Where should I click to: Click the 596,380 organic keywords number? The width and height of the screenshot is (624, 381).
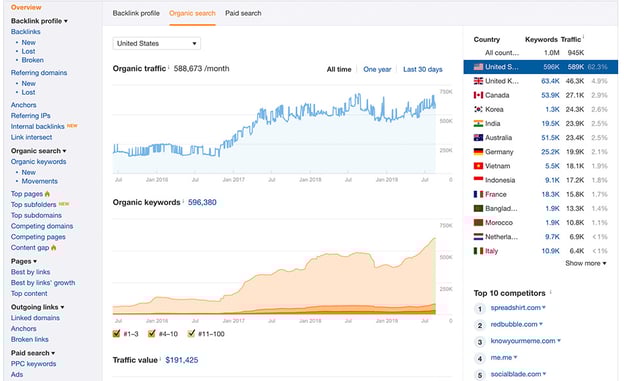[x=202, y=202]
